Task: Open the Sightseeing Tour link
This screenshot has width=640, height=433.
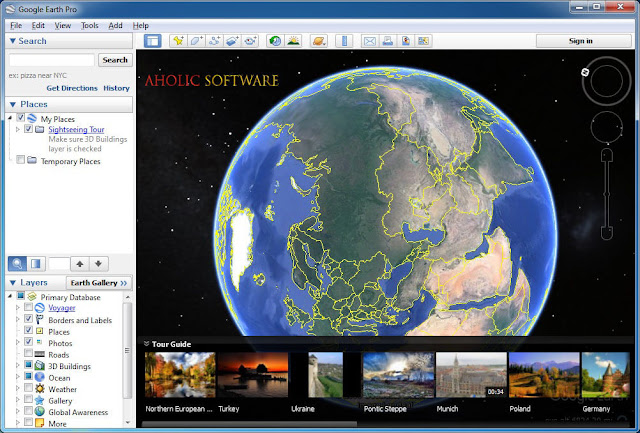Action: pyautogui.click(x=76, y=129)
